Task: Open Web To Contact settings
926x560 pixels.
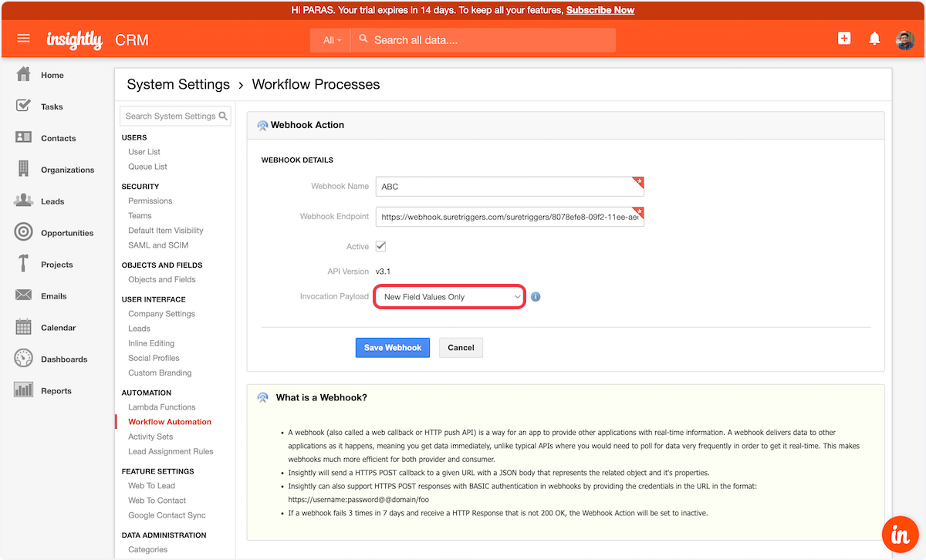Action: (157, 501)
